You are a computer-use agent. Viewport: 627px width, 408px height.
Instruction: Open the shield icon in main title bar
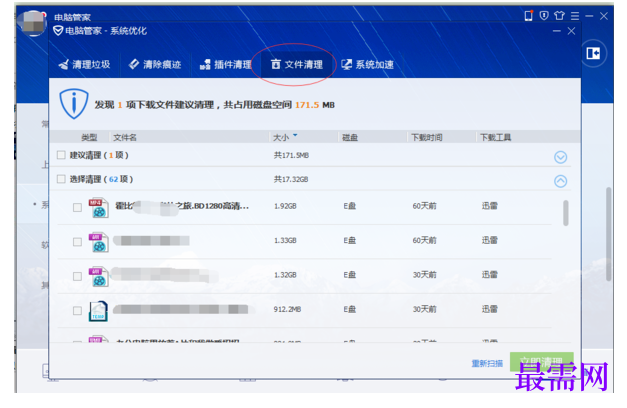click(544, 16)
